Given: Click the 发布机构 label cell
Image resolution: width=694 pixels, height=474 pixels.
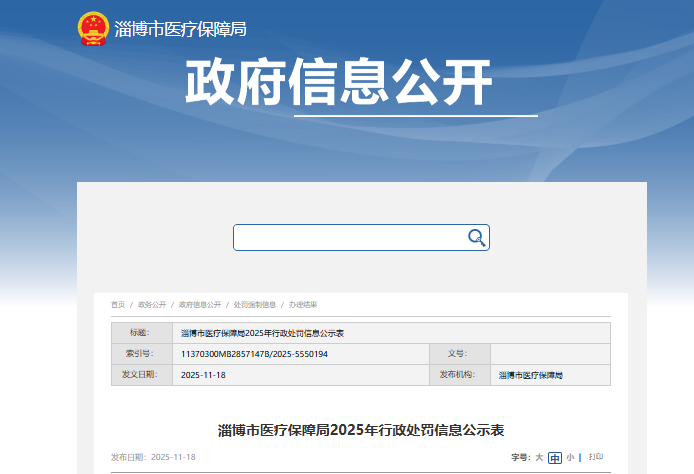Looking at the screenshot, I should click(460, 375).
